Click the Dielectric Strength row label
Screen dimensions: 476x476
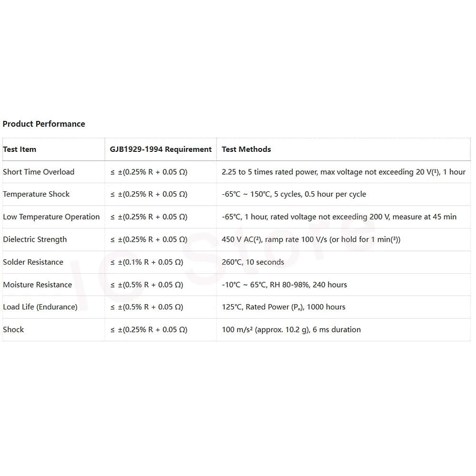pos(35,239)
